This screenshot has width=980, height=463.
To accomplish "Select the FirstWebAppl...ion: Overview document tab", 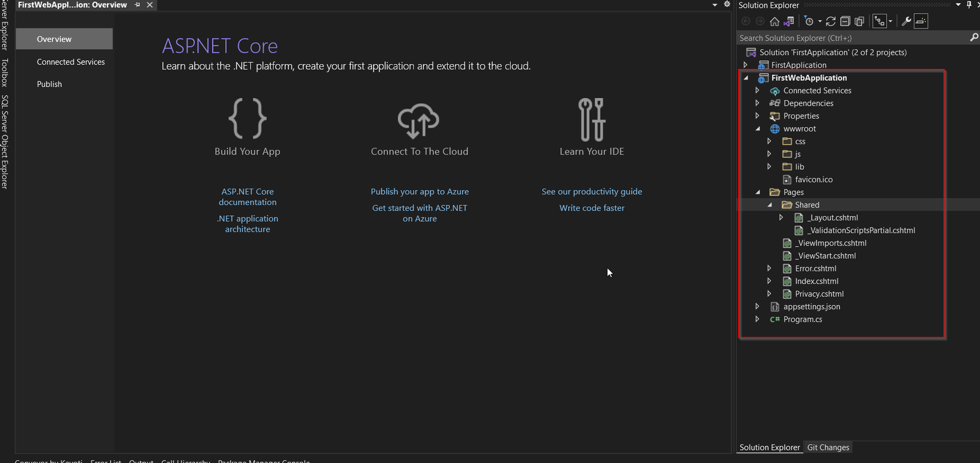I will pos(72,5).
